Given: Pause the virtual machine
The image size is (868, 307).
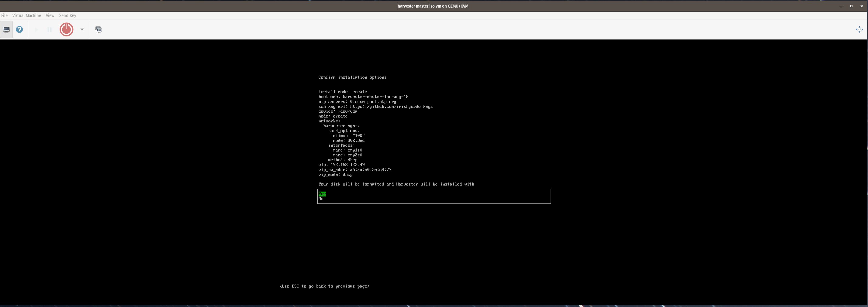Looking at the screenshot, I should click(x=49, y=29).
